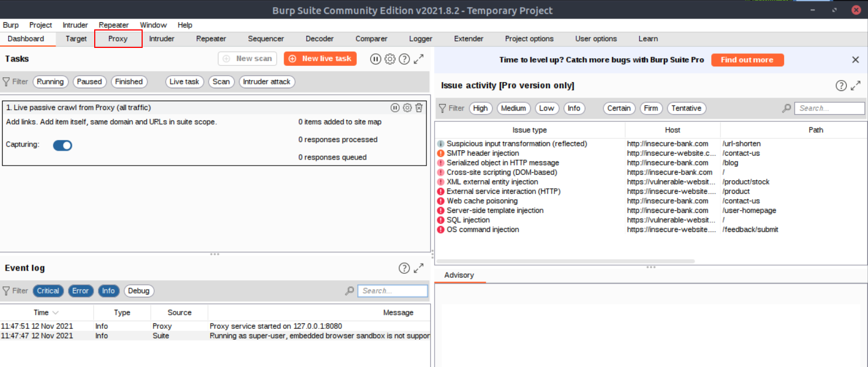Select the External service interaction (HTTP) issue

pyautogui.click(x=650, y=192)
